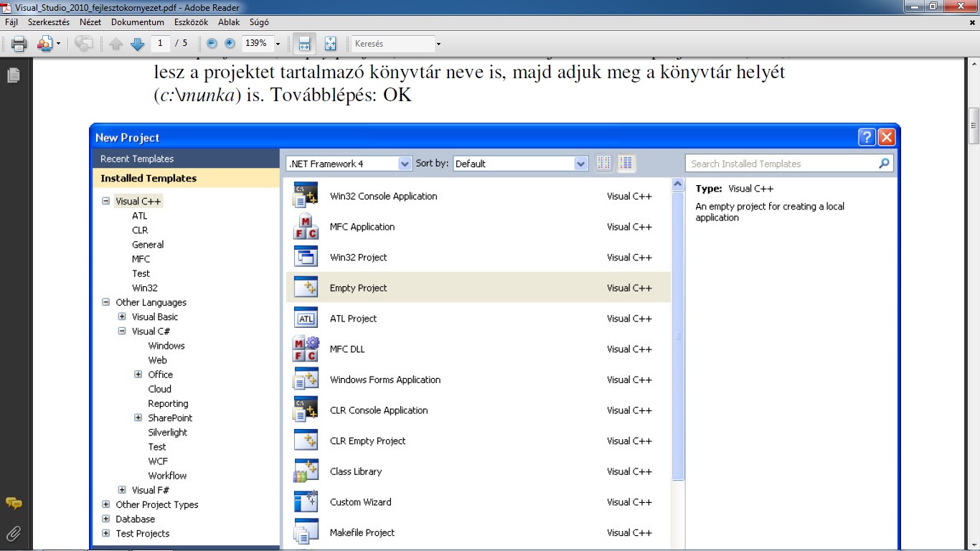Open the Fájl menu
This screenshot has width=980, height=551.
pyautogui.click(x=11, y=22)
